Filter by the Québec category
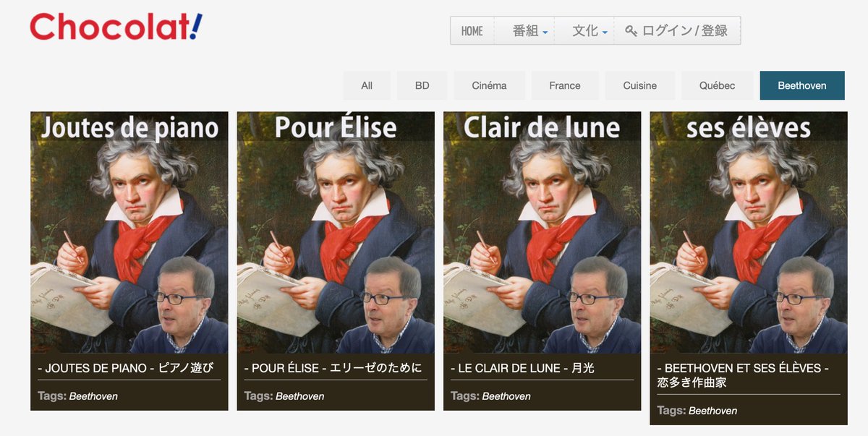 click(x=718, y=85)
